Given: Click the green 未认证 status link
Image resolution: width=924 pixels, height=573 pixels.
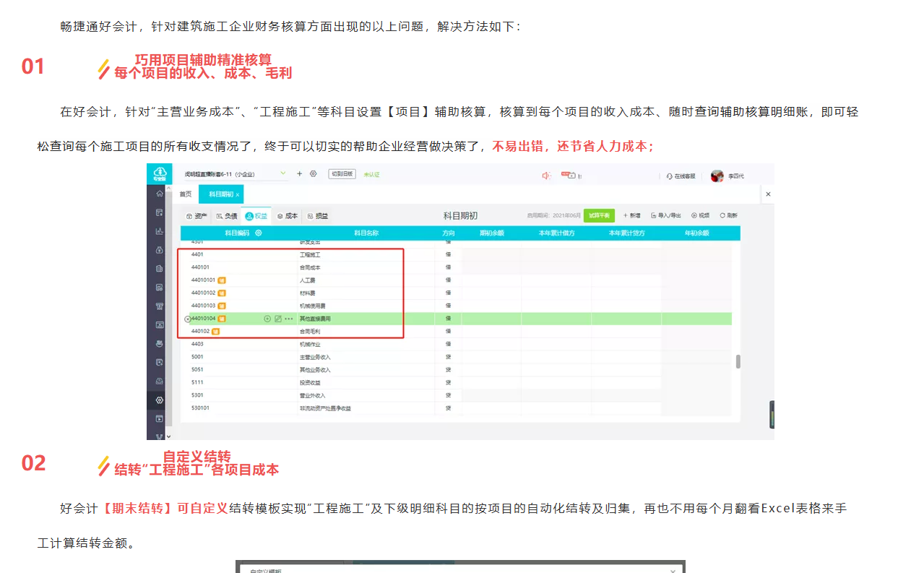Looking at the screenshot, I should (371, 174).
